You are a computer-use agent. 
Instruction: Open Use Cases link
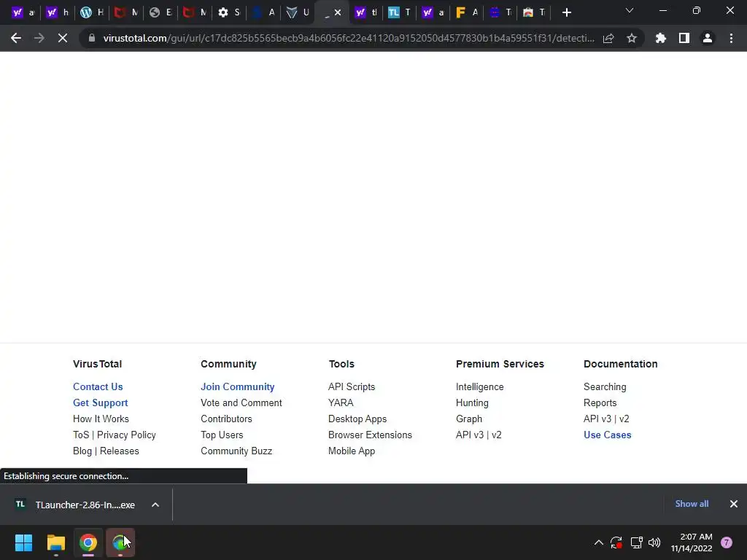[x=608, y=435]
